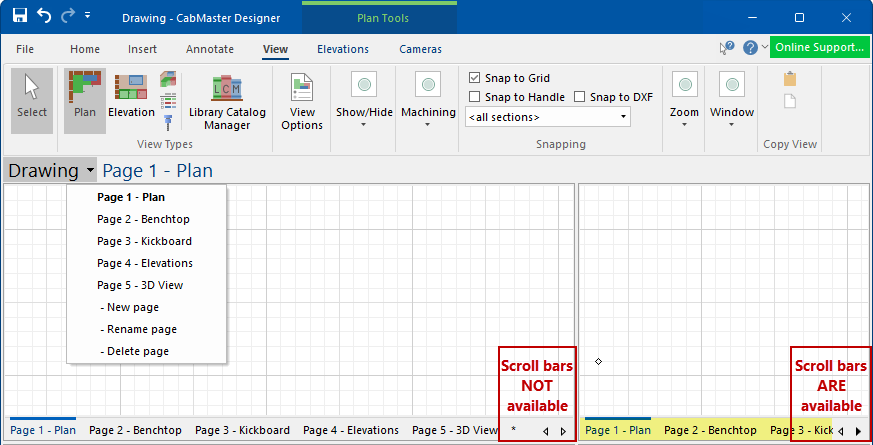Screen dimensions: 873x445
Task: Undo the last action
Action: pyautogui.click(x=44, y=16)
